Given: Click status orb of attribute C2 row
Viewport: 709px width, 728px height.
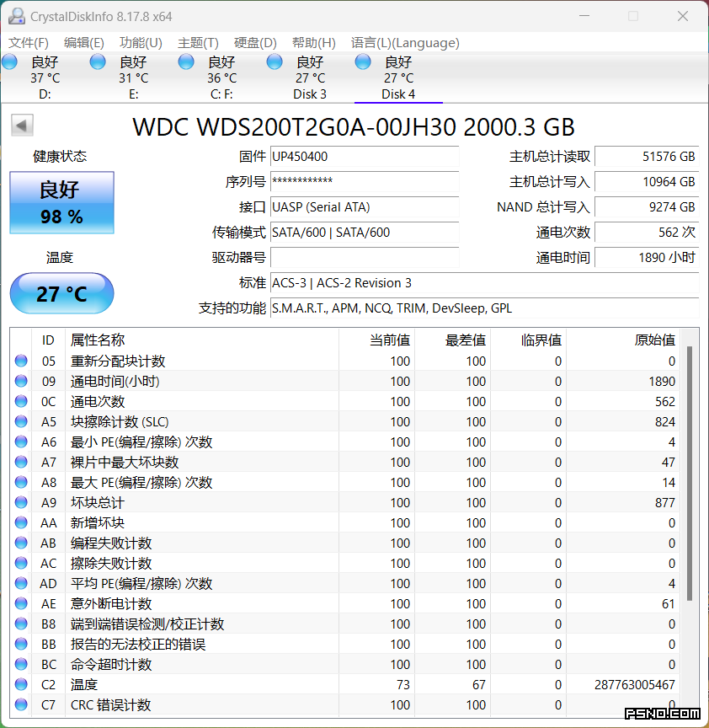Looking at the screenshot, I should [x=21, y=684].
